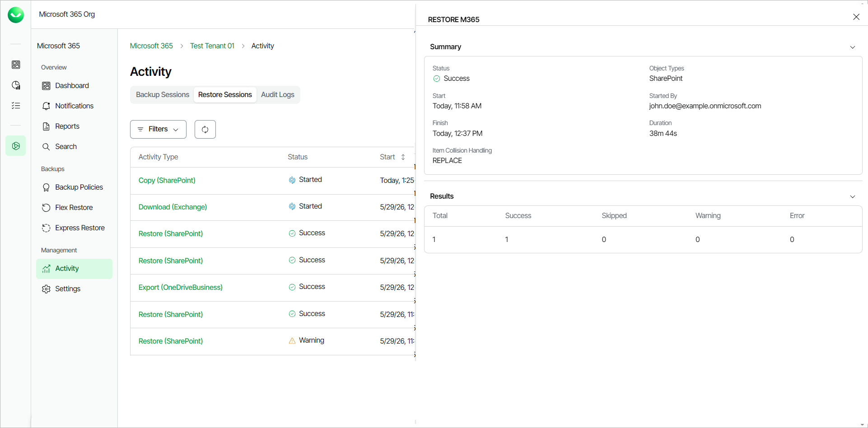
Task: Click the SharePoint object type value
Action: 666,79
